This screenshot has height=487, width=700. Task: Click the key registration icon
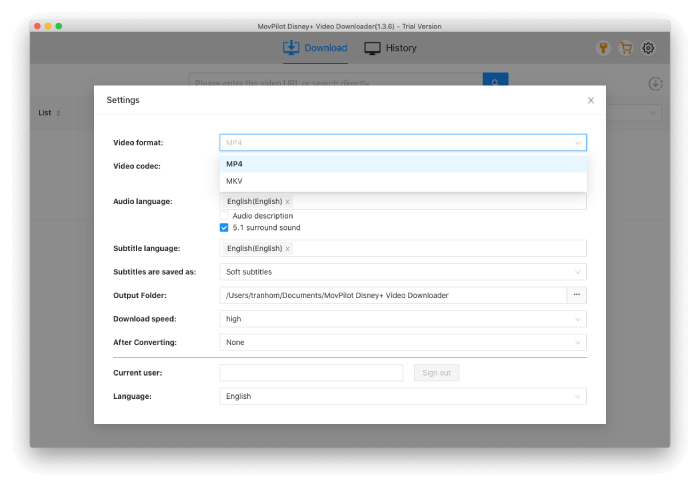tap(603, 48)
